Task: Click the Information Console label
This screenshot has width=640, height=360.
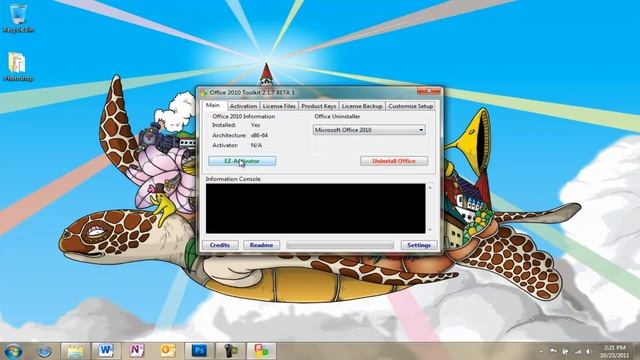Action: pyautogui.click(x=233, y=179)
